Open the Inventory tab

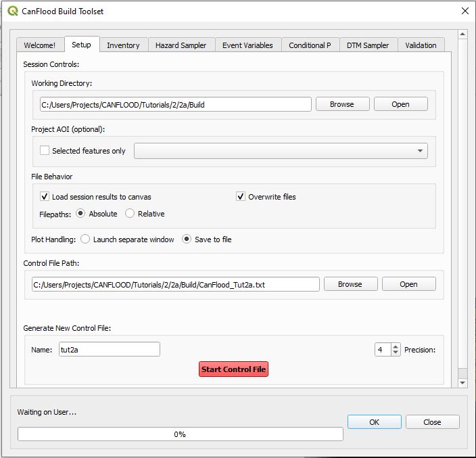(x=123, y=45)
